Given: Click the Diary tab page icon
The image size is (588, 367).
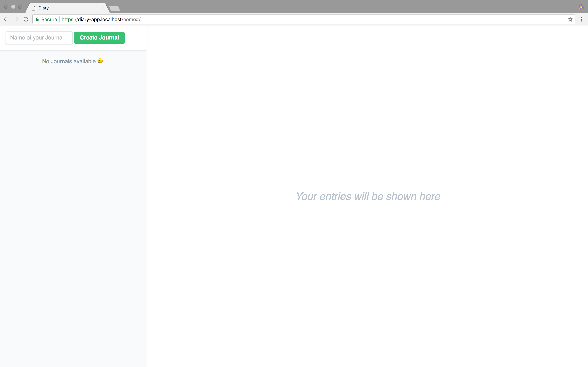Looking at the screenshot, I should pos(34,8).
